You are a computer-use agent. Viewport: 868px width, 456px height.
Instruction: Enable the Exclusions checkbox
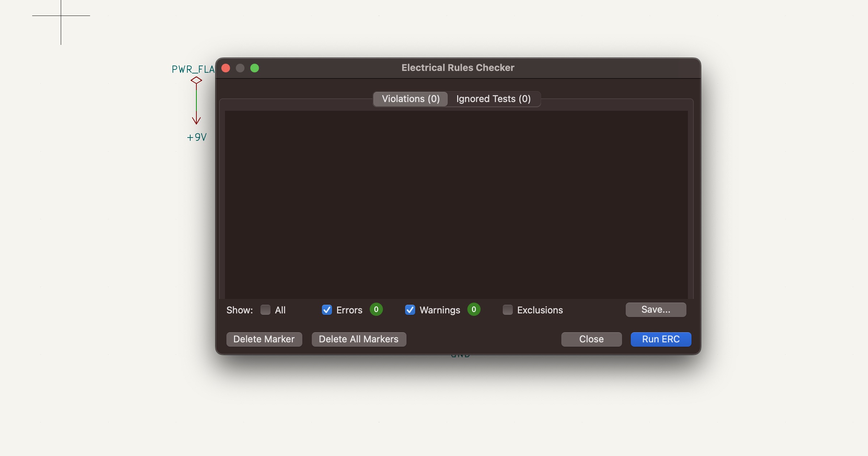508,310
